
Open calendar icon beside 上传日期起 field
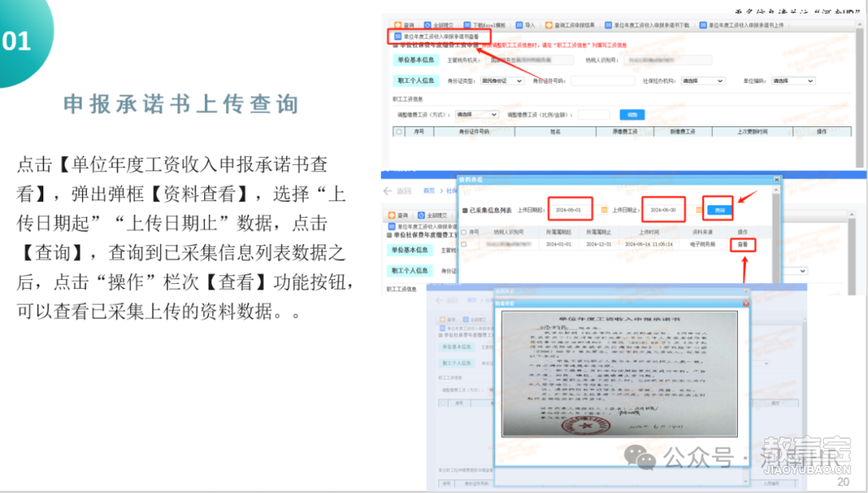point(604,211)
